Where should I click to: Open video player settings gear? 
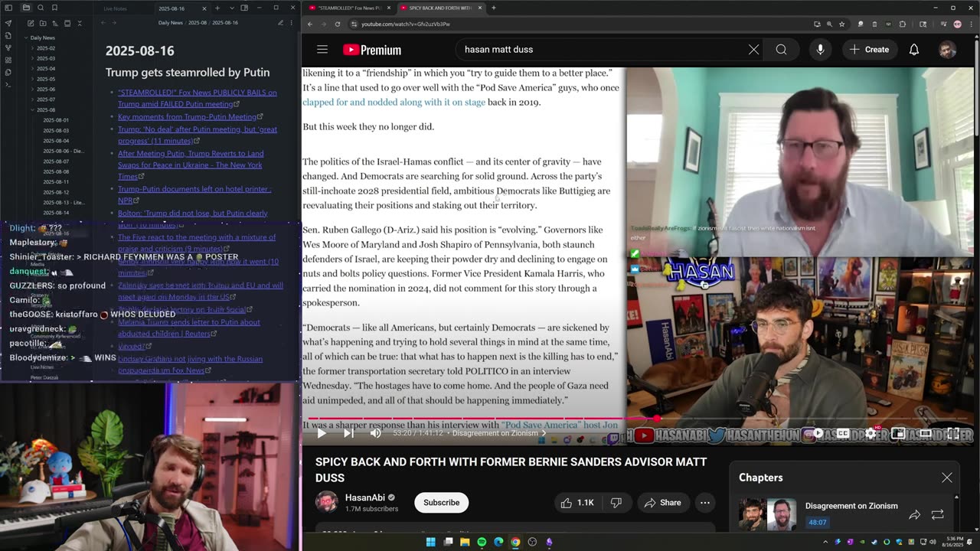[x=871, y=433]
